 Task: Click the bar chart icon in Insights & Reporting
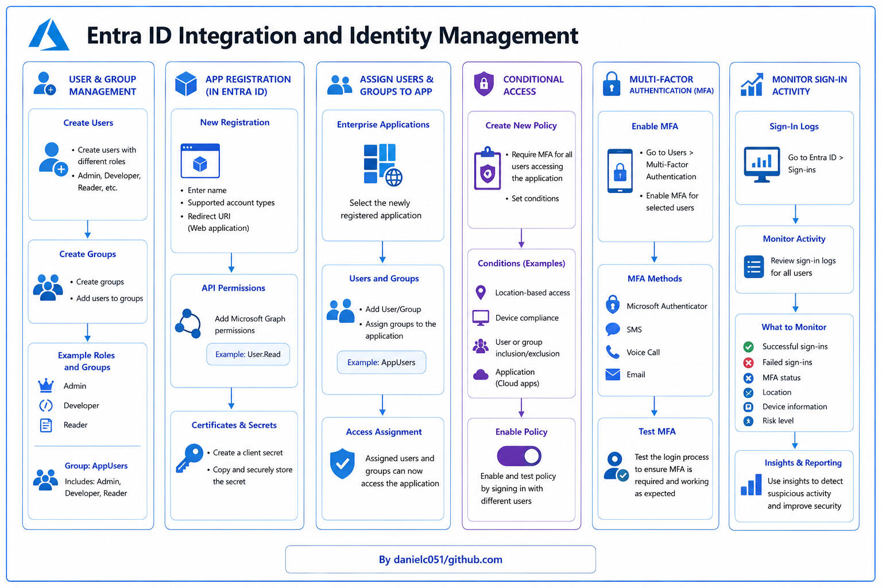[x=751, y=484]
